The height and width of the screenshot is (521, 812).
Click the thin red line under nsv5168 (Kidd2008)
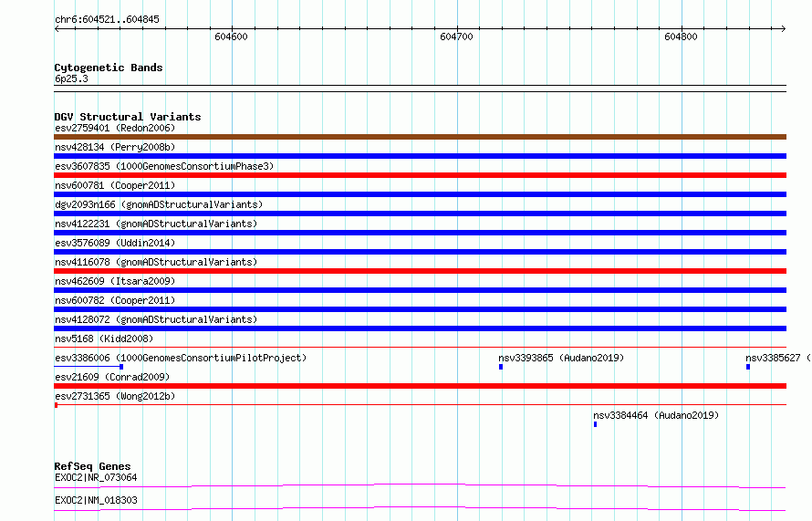[x=420, y=347]
